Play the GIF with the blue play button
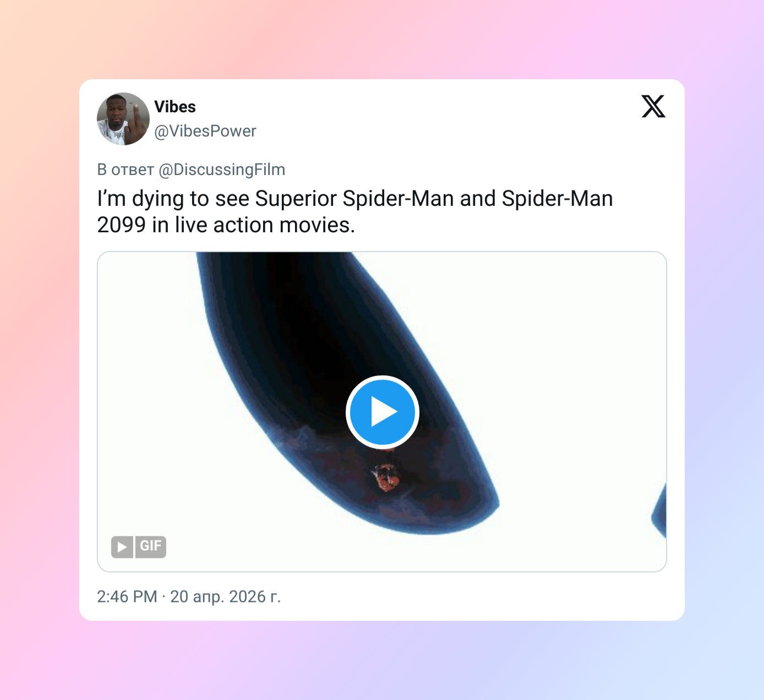Screen dimensions: 764x700 pyautogui.click(x=383, y=412)
